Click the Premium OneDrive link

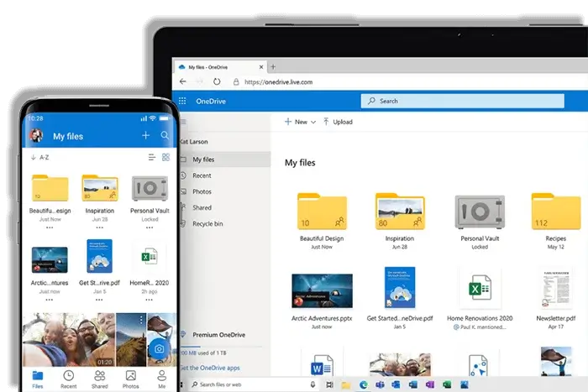(218, 335)
